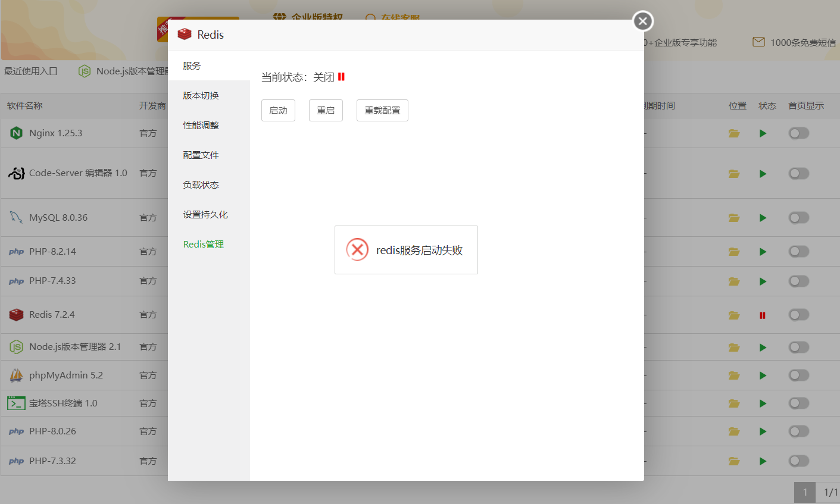
Task: Click the green status icon for PHP-8.0.26
Action: click(763, 431)
